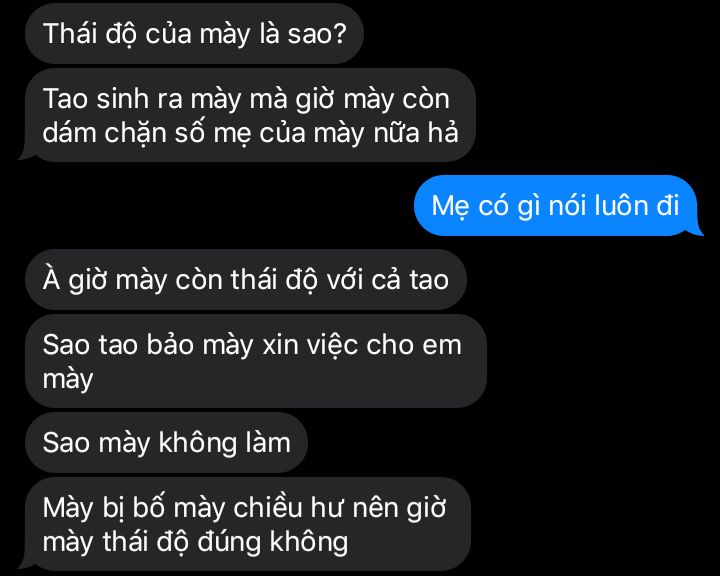Click the line "dám chặn số mẹ của mày nữa hả"

pos(250,133)
